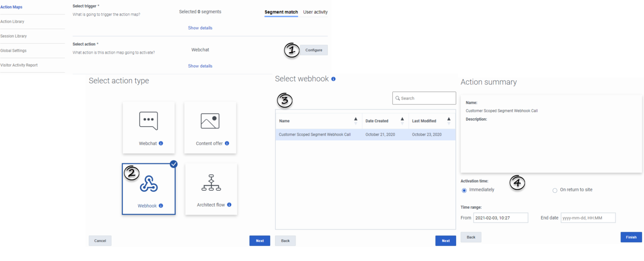
Task: Open Action Library in sidebar
Action: pos(12,21)
